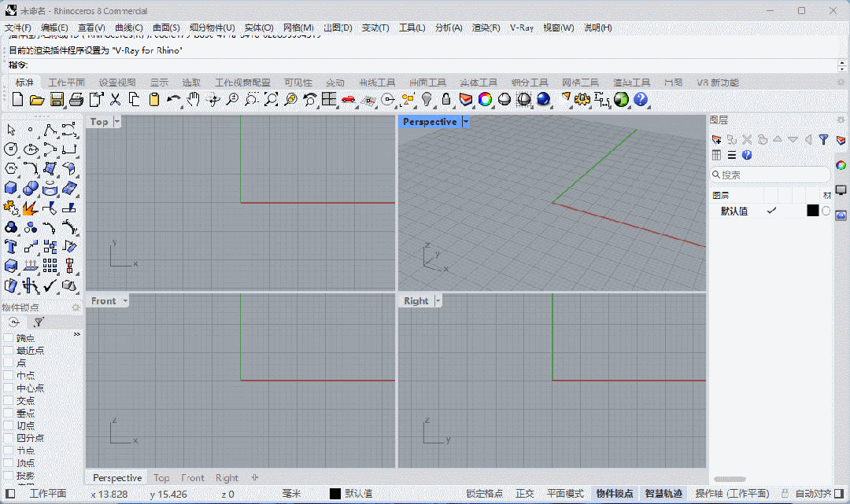Click the layer 搜索 search field

pyautogui.click(x=770, y=175)
